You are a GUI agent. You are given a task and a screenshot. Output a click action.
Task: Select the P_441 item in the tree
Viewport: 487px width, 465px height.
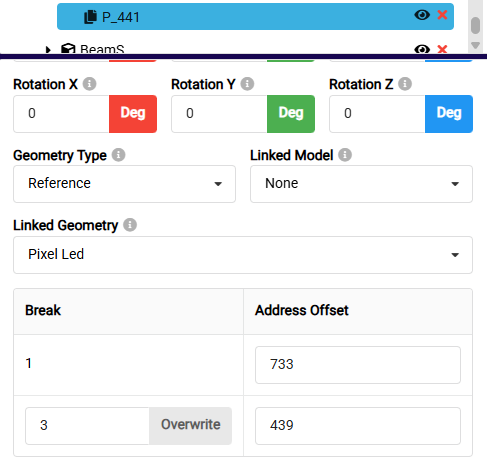tap(255, 17)
